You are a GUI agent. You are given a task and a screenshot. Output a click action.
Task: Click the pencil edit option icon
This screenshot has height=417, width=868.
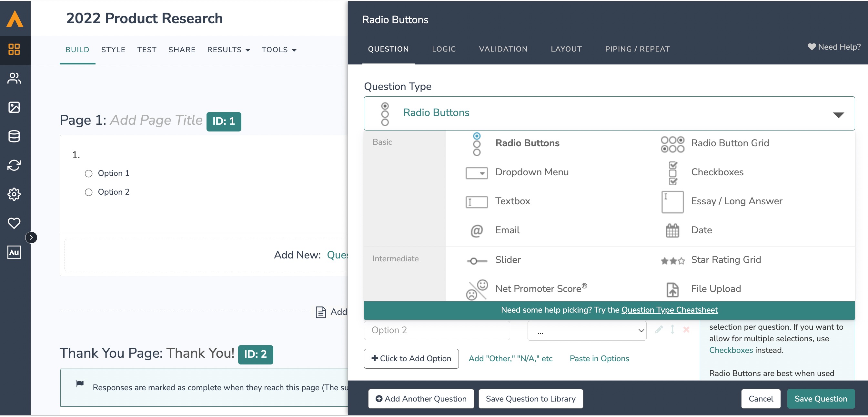(x=659, y=330)
